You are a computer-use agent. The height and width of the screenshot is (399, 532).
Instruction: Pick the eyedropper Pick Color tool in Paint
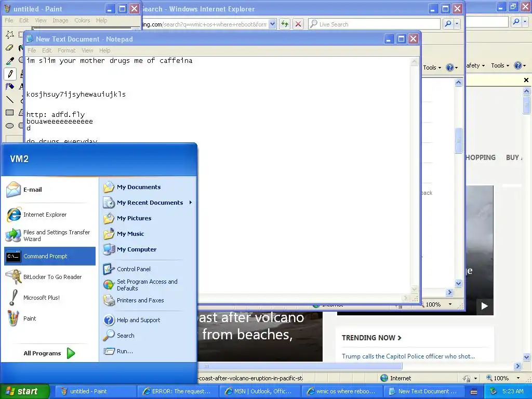click(x=10, y=61)
